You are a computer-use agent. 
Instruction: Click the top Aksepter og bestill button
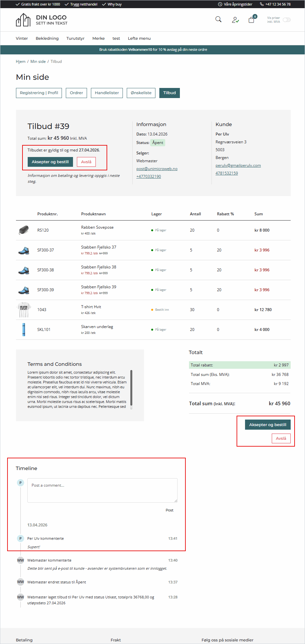[x=50, y=162]
